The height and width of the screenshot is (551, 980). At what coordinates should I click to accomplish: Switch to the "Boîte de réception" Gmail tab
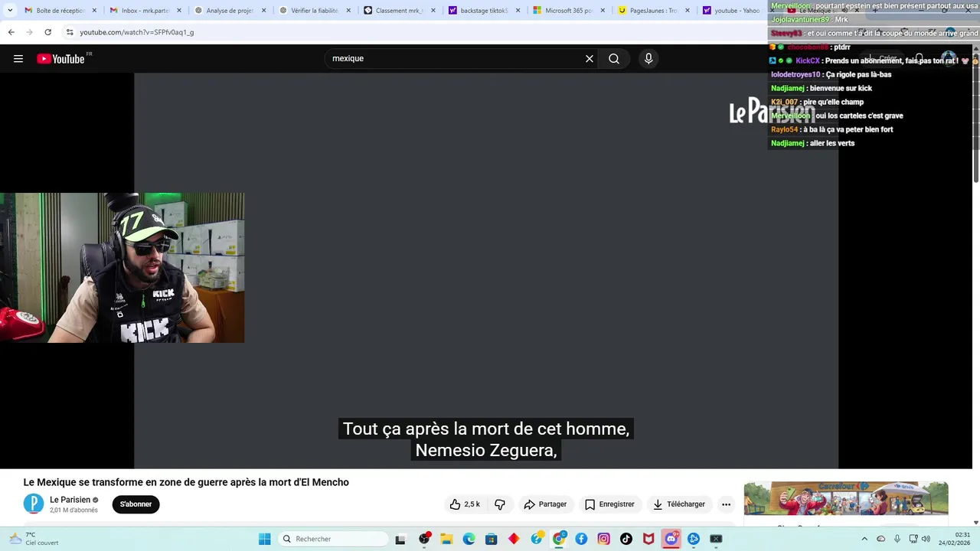pos(60,11)
